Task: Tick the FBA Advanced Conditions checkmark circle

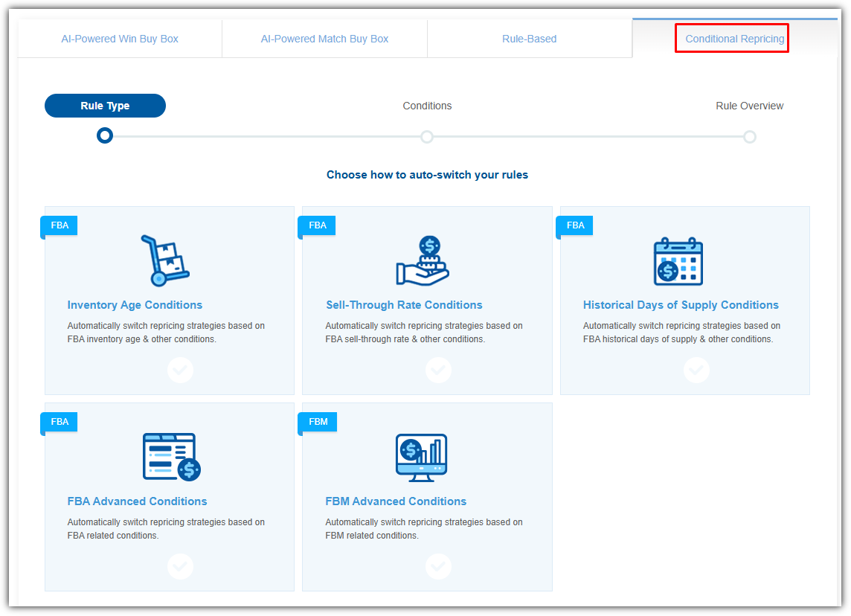Action: (x=180, y=567)
